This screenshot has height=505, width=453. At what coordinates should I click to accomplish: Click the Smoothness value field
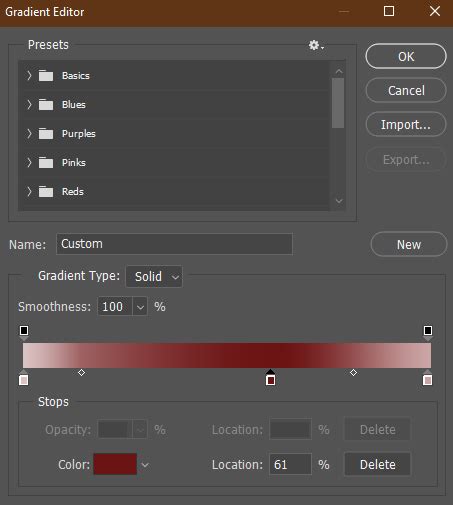[x=115, y=306]
